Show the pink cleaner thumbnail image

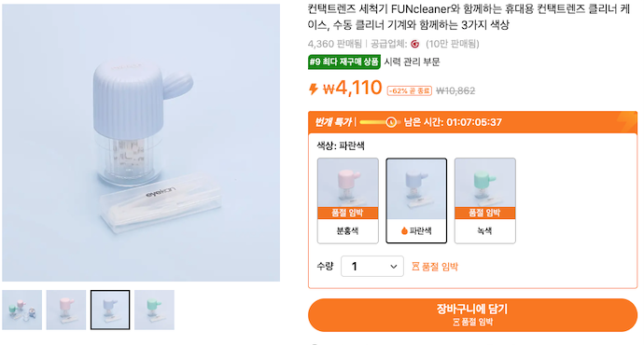click(x=66, y=310)
